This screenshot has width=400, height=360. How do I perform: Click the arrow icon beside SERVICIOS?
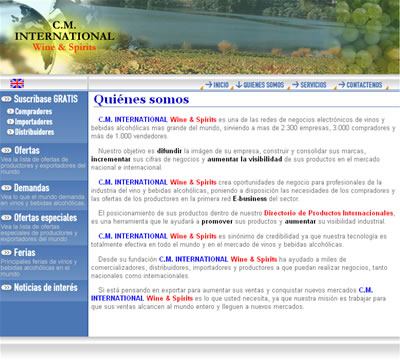click(295, 85)
